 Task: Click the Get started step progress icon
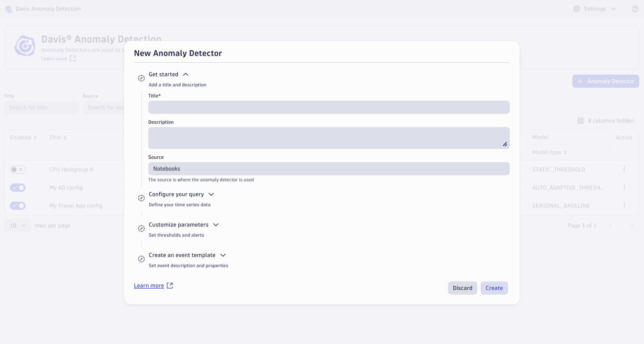141,78
